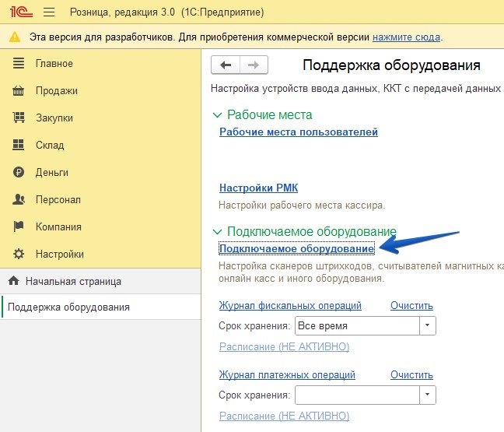504x432 pixels.
Task: Expand payment journal storage period dropdown
Action: point(428,395)
